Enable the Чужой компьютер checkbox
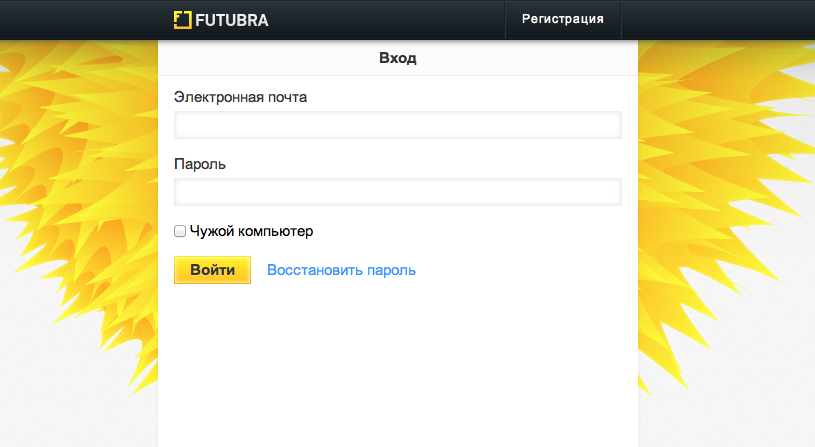 [180, 231]
